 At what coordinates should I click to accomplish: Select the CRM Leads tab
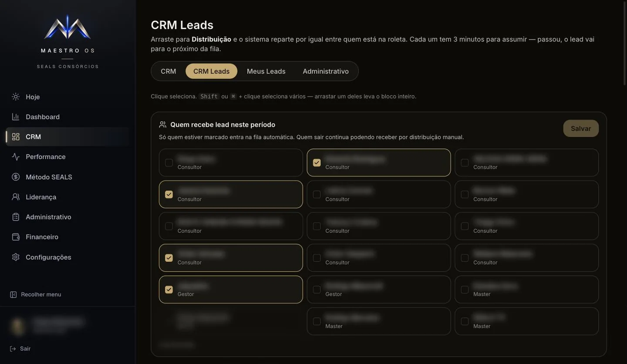(x=212, y=71)
